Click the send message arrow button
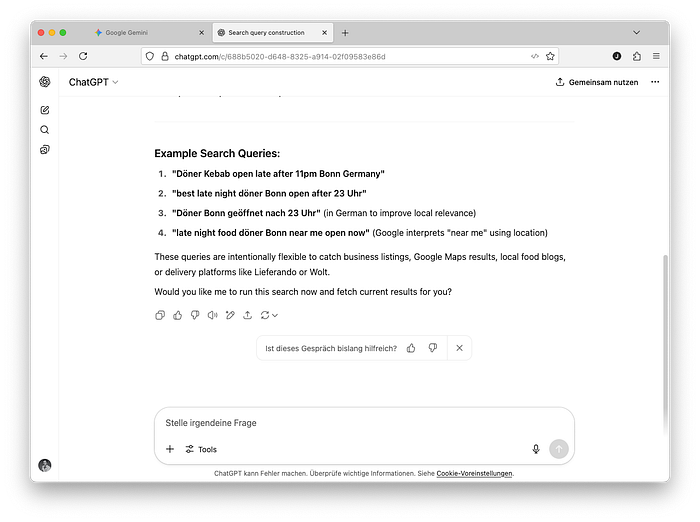 click(559, 449)
